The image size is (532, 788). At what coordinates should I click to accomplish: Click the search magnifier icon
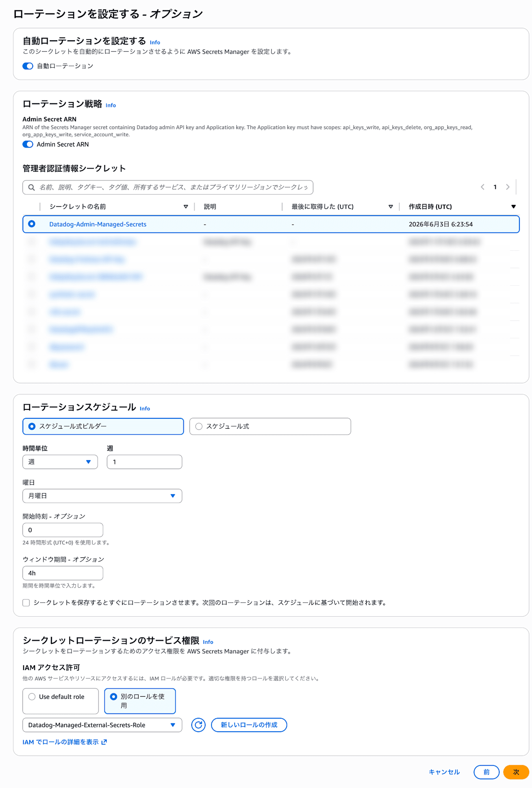tap(32, 187)
